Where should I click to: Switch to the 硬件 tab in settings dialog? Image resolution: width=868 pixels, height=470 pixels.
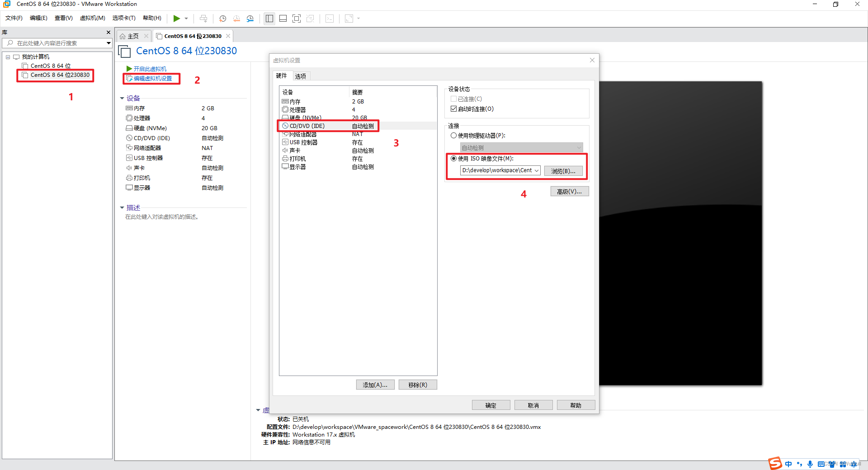click(x=282, y=75)
